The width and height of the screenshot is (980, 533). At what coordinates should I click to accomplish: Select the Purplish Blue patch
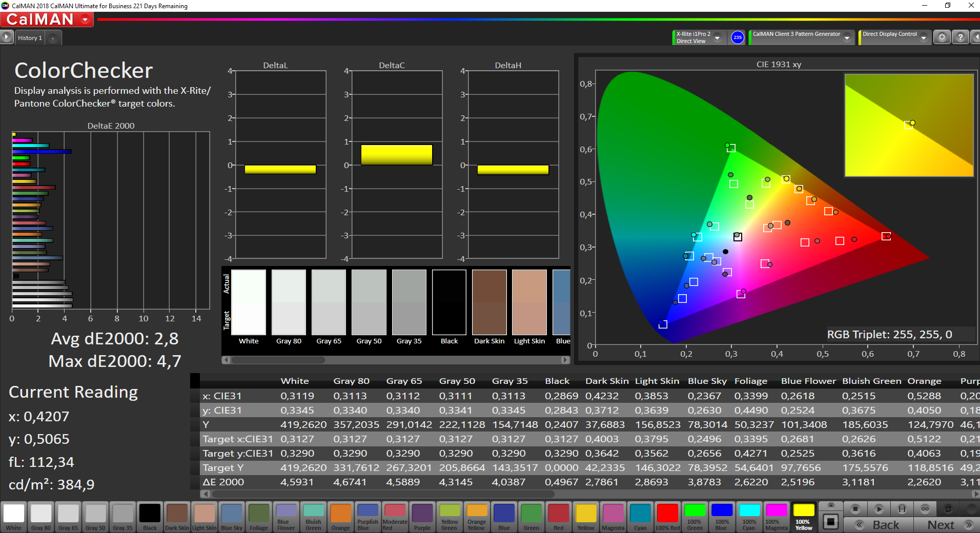[367, 517]
